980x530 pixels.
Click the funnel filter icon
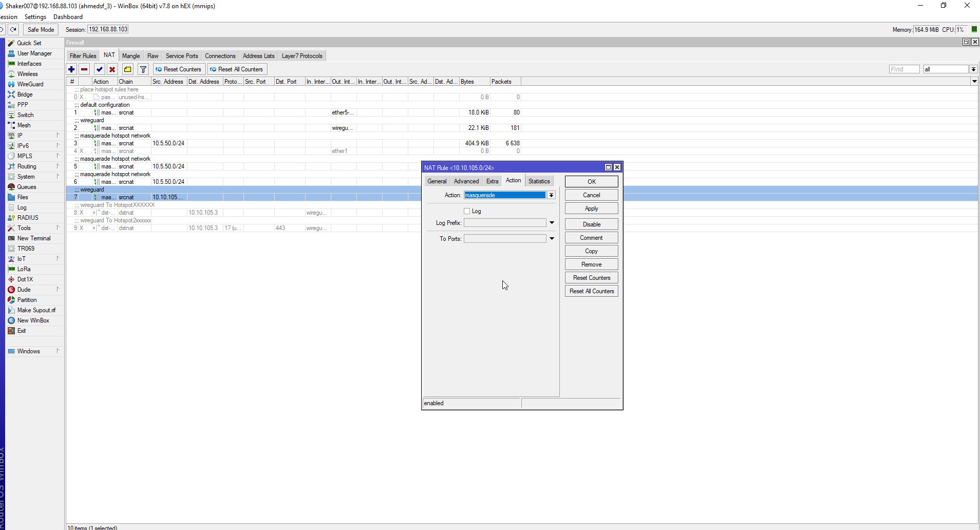pyautogui.click(x=143, y=69)
